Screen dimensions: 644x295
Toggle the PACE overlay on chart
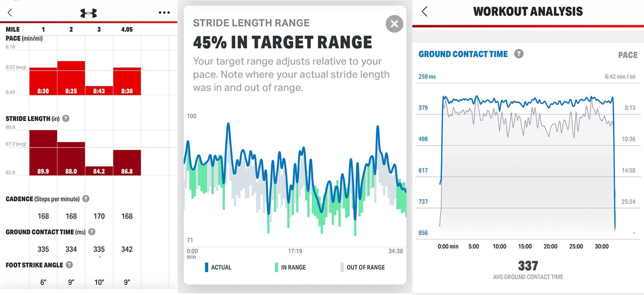coord(628,55)
